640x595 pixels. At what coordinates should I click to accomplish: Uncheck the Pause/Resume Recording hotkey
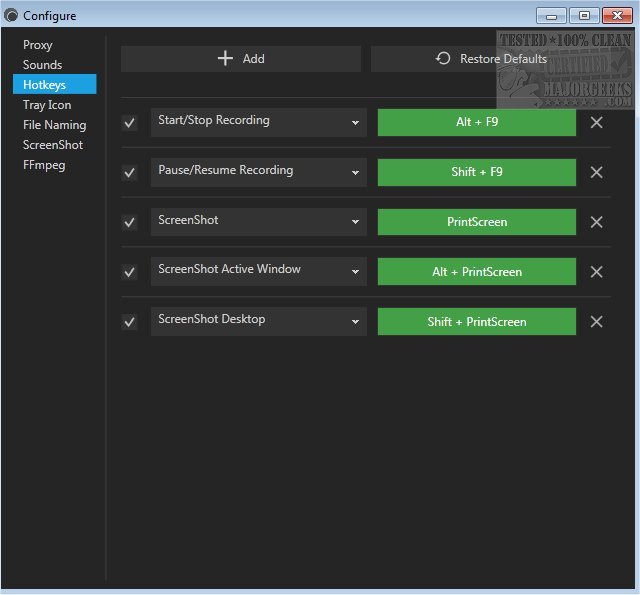click(x=129, y=173)
